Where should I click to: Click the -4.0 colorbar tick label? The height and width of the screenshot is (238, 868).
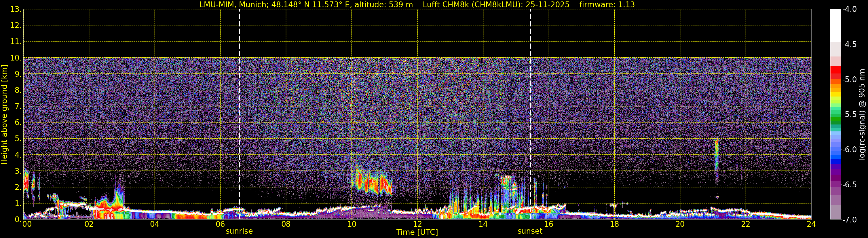[849, 10]
